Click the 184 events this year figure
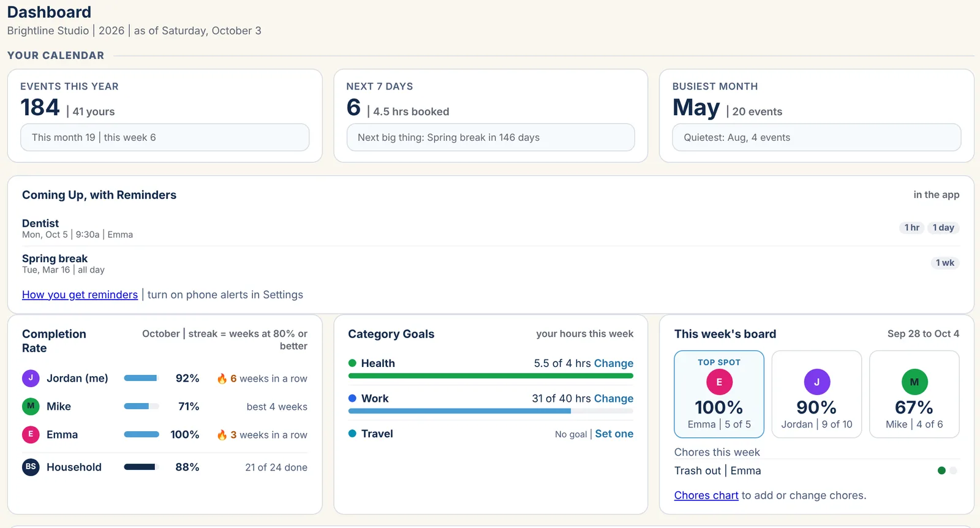The width and height of the screenshot is (980, 528). pos(40,108)
